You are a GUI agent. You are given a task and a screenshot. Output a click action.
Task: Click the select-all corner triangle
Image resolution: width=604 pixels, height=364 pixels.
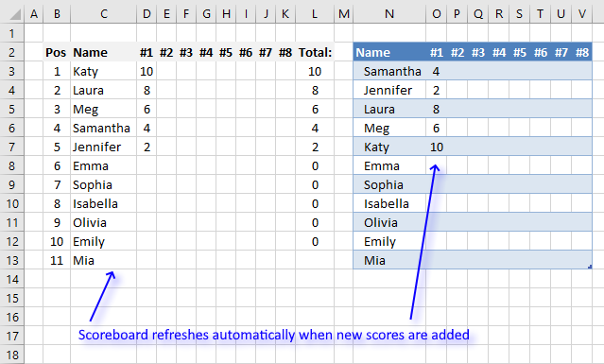coord(14,14)
